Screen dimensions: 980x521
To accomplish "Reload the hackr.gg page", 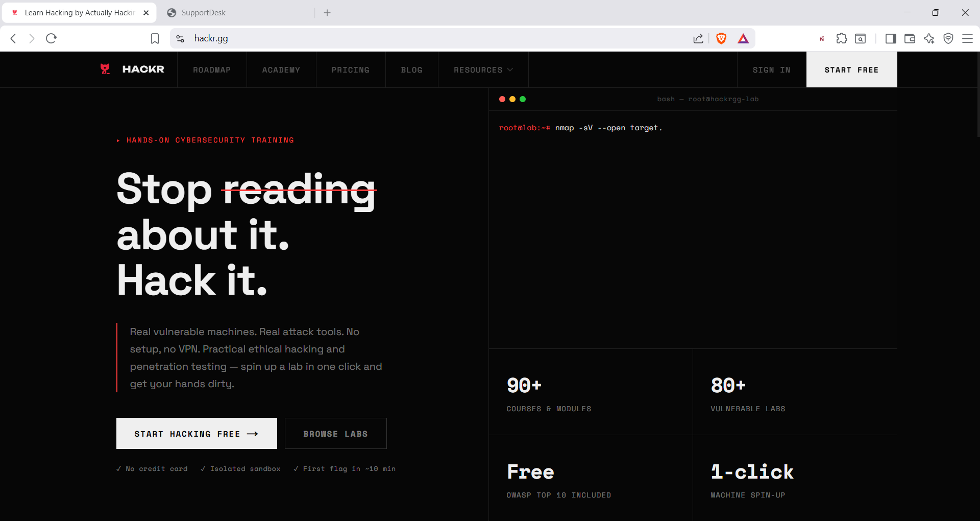I will point(51,38).
